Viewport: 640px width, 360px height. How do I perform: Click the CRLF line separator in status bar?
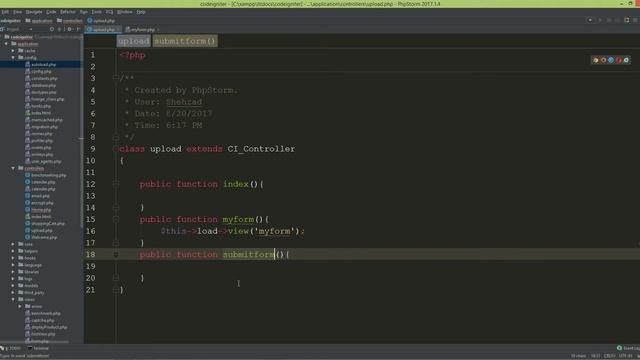click(x=609, y=356)
